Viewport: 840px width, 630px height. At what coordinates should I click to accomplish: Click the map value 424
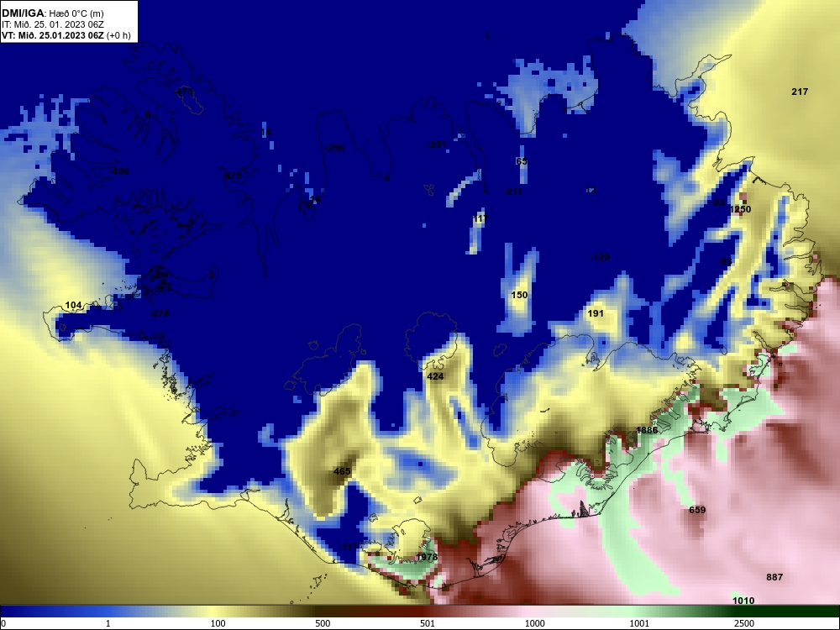pos(435,376)
